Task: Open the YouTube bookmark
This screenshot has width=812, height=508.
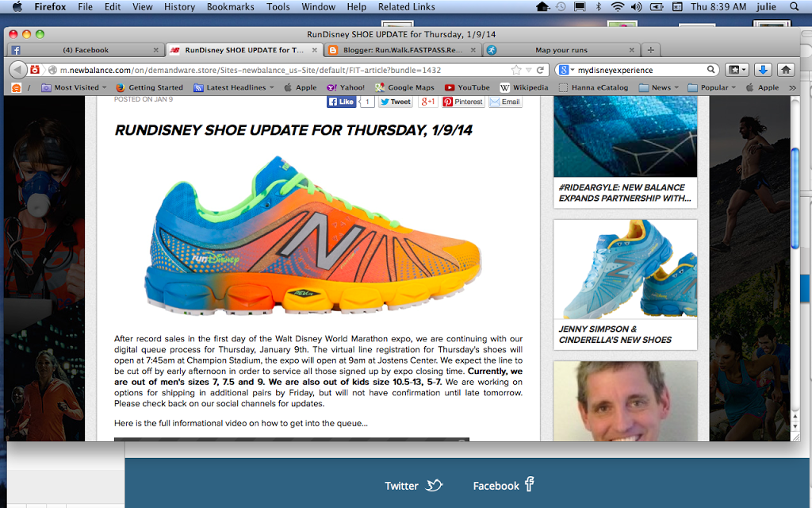Action: [x=467, y=87]
